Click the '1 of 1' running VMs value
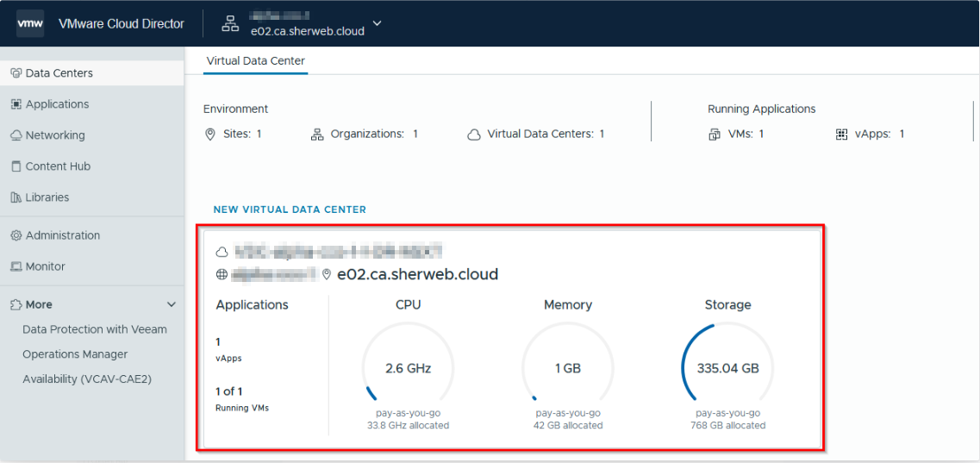Screen dimensions: 980x463 point(228,391)
